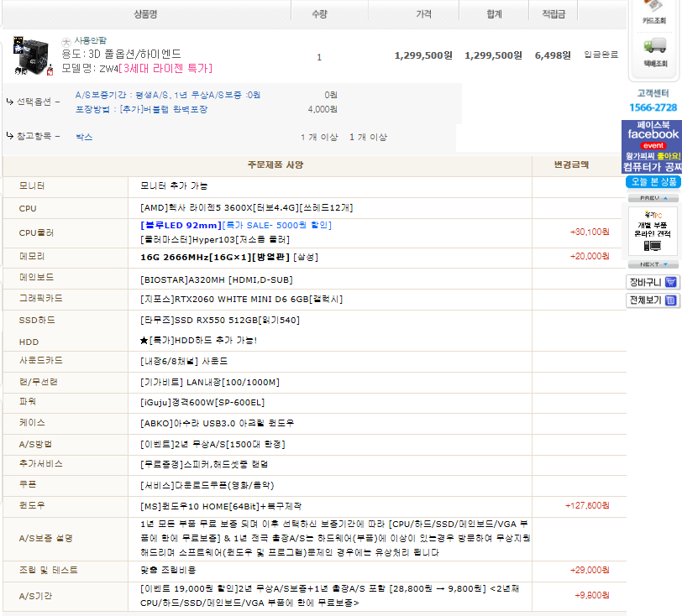Viewport: 682px width, 616px height.
Task: Click the 가격 column header
Action: [423, 14]
